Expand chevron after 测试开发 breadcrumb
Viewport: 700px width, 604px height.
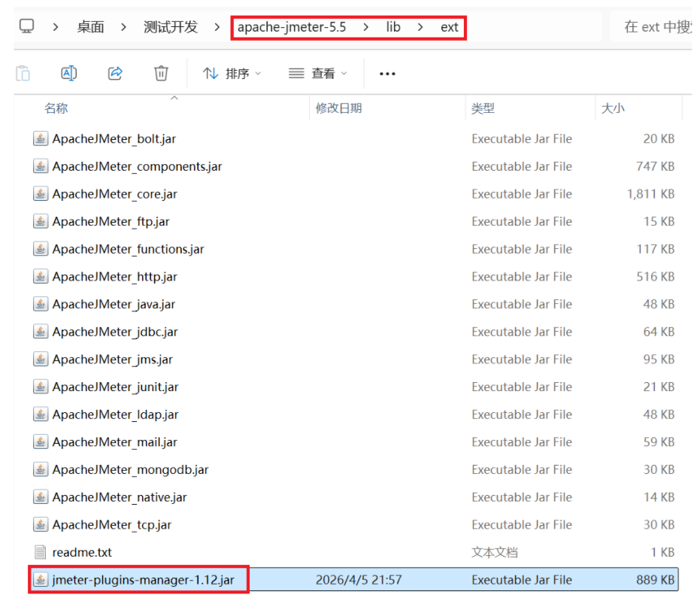point(217,27)
